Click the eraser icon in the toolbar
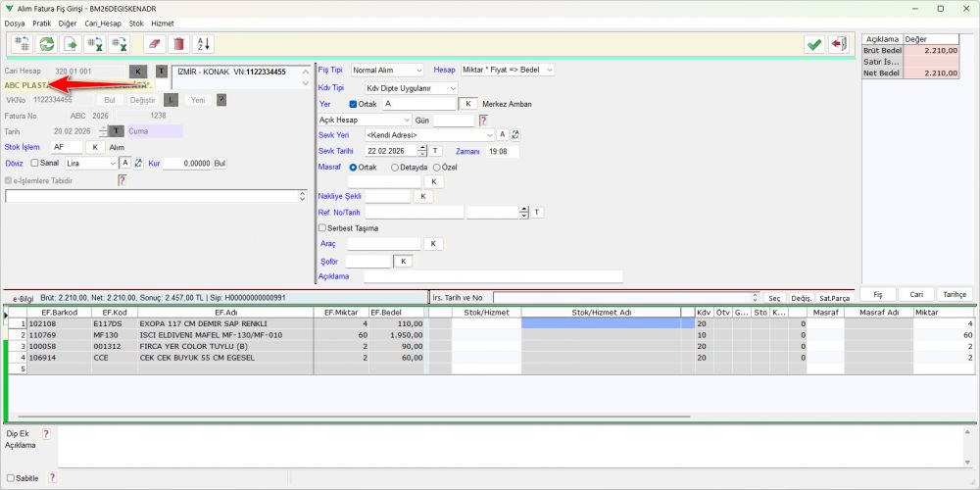 click(x=155, y=44)
